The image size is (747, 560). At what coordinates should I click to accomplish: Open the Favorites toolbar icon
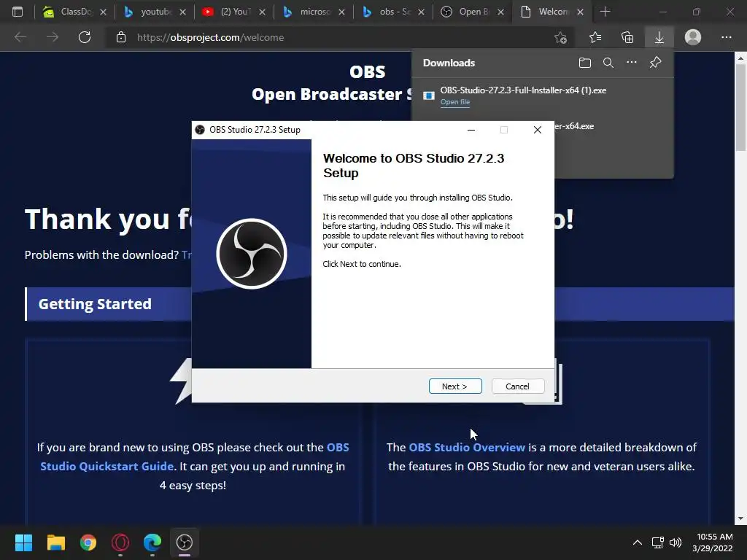[595, 37]
